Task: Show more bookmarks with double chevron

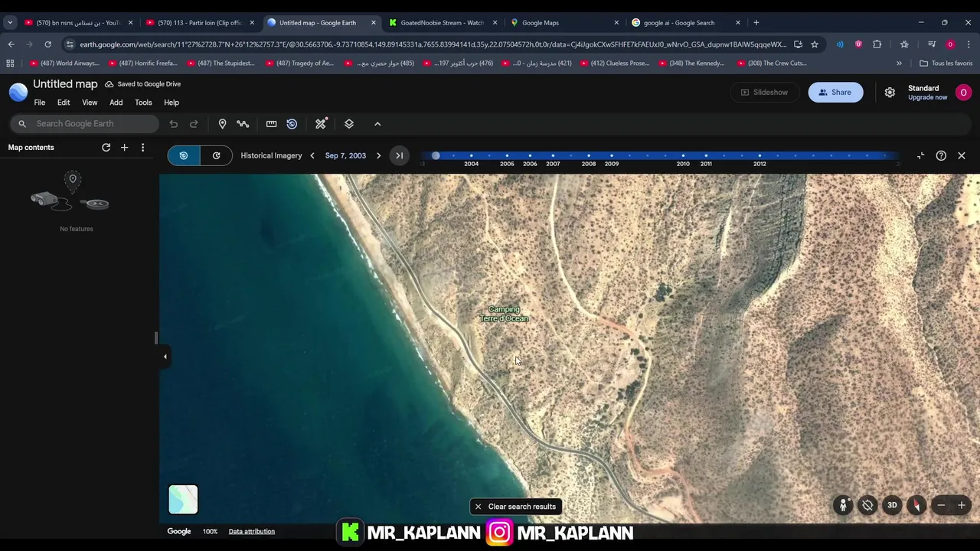Action: [x=899, y=64]
